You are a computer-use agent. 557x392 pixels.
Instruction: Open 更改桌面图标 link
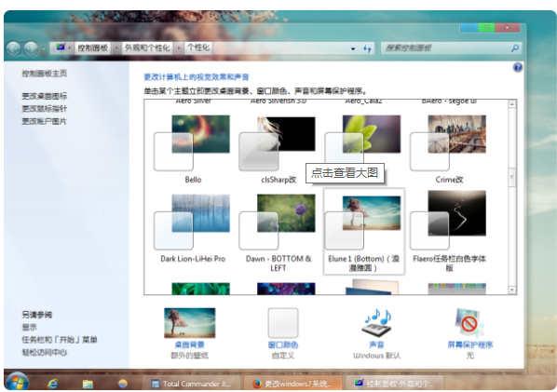click(45, 96)
